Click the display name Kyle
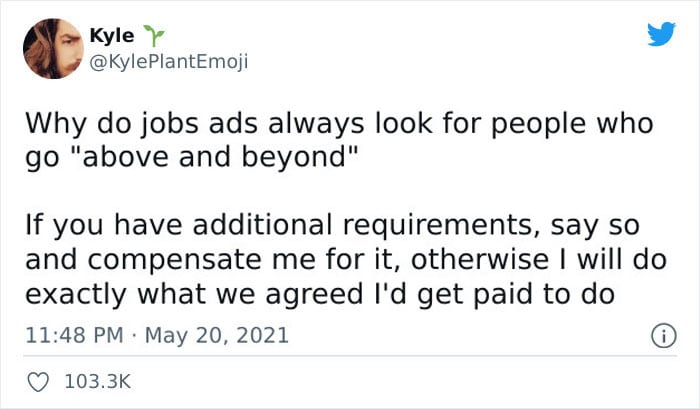The width and height of the screenshot is (700, 409). pos(112,35)
